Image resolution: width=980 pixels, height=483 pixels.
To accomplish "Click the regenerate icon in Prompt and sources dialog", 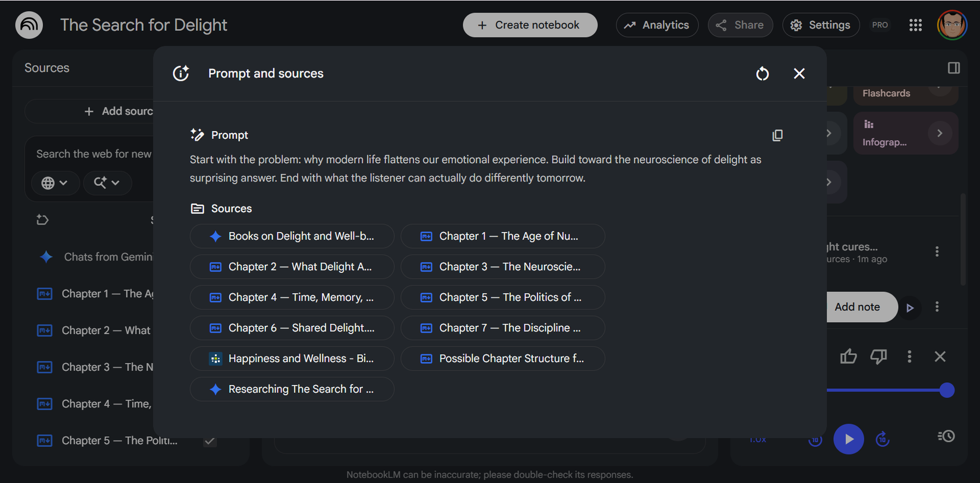I will click(x=763, y=74).
